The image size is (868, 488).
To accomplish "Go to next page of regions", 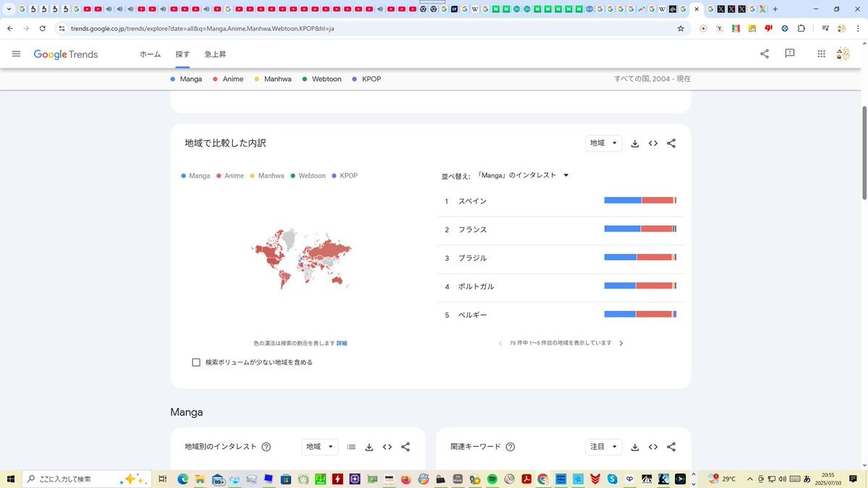I will point(621,343).
